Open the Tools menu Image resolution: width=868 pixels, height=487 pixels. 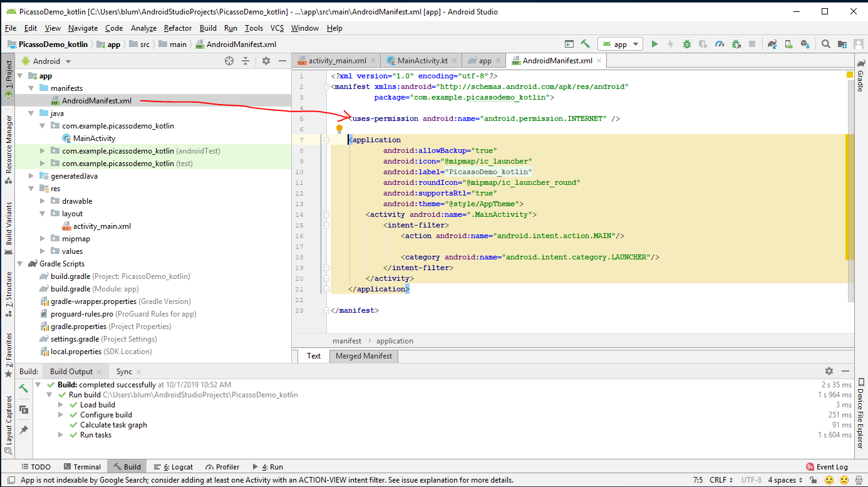pyautogui.click(x=254, y=28)
